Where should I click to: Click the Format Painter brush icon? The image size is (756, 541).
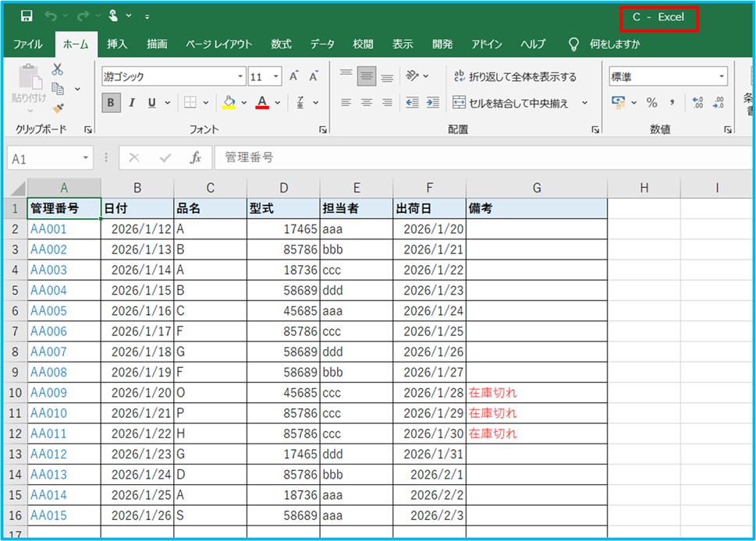tap(58, 108)
